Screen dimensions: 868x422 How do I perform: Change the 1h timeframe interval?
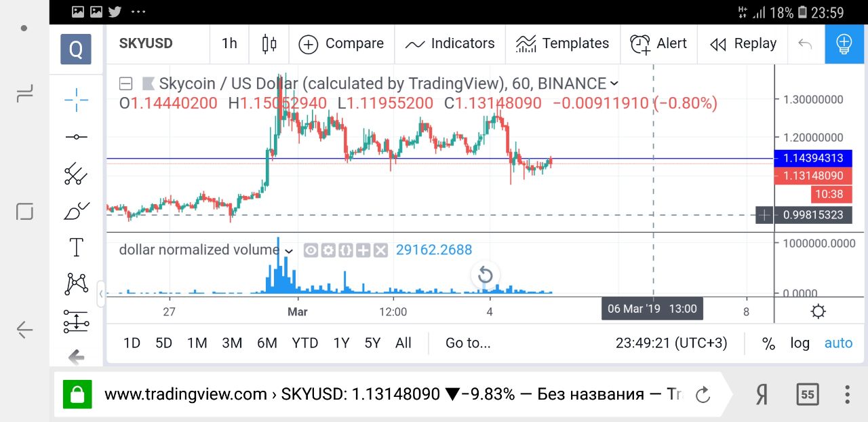coord(229,44)
